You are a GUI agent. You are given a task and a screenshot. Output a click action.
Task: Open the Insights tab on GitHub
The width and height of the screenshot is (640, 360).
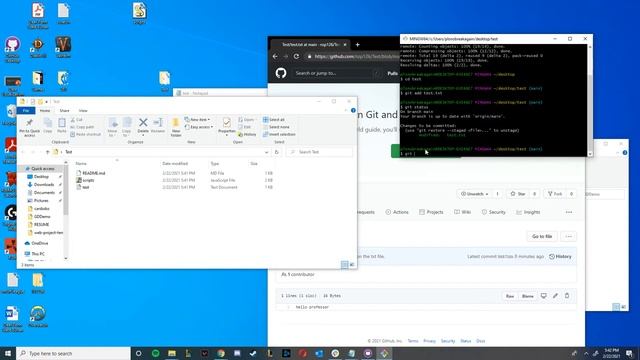pyautogui.click(x=528, y=212)
